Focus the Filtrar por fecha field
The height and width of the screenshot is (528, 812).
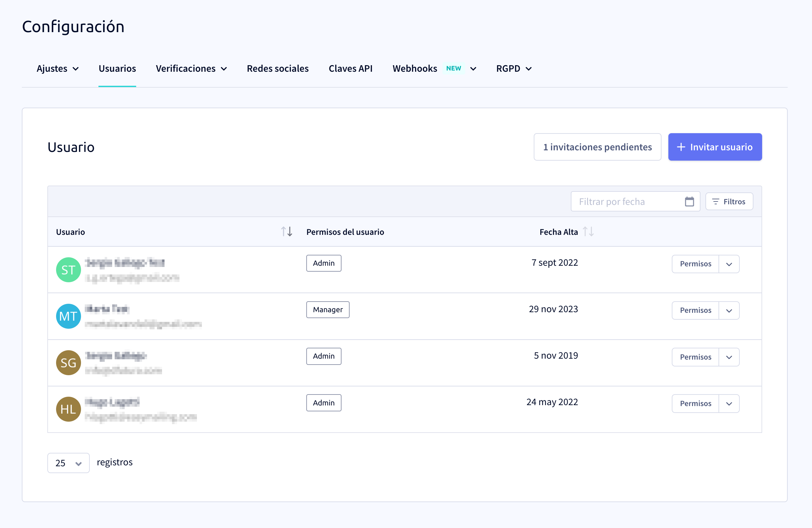[635, 201]
